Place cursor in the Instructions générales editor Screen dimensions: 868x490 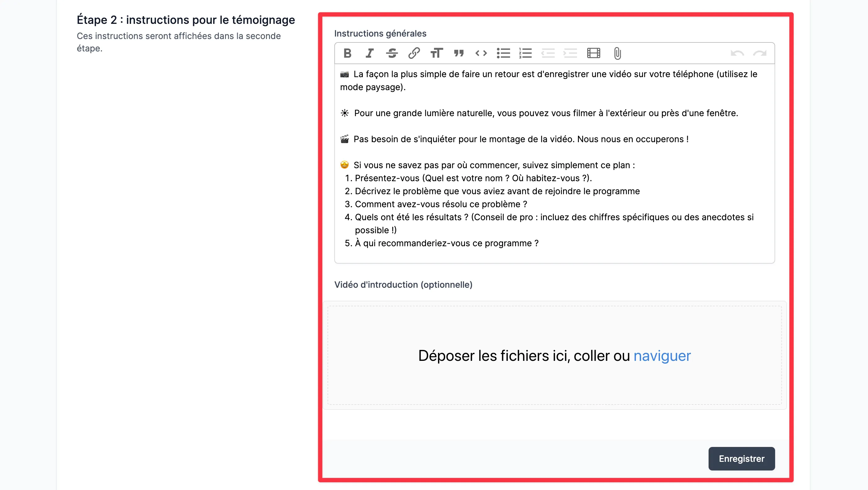pos(554,163)
